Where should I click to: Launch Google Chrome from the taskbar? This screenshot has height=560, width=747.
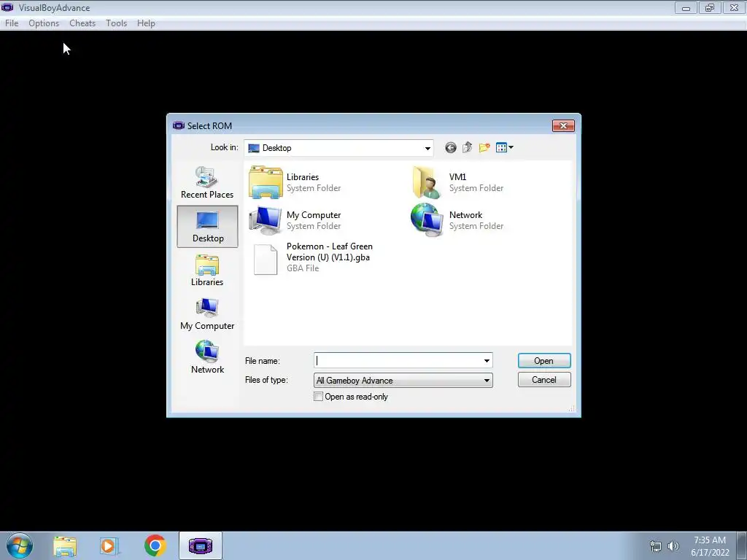pyautogui.click(x=155, y=545)
